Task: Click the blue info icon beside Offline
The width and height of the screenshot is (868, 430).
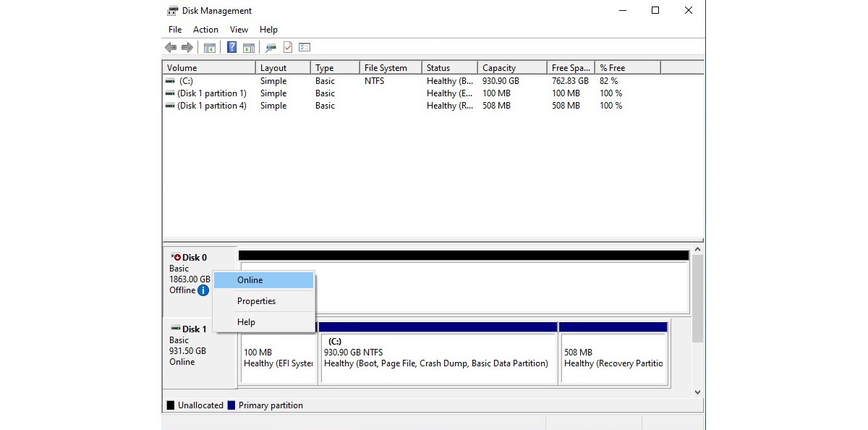Action: (x=203, y=290)
